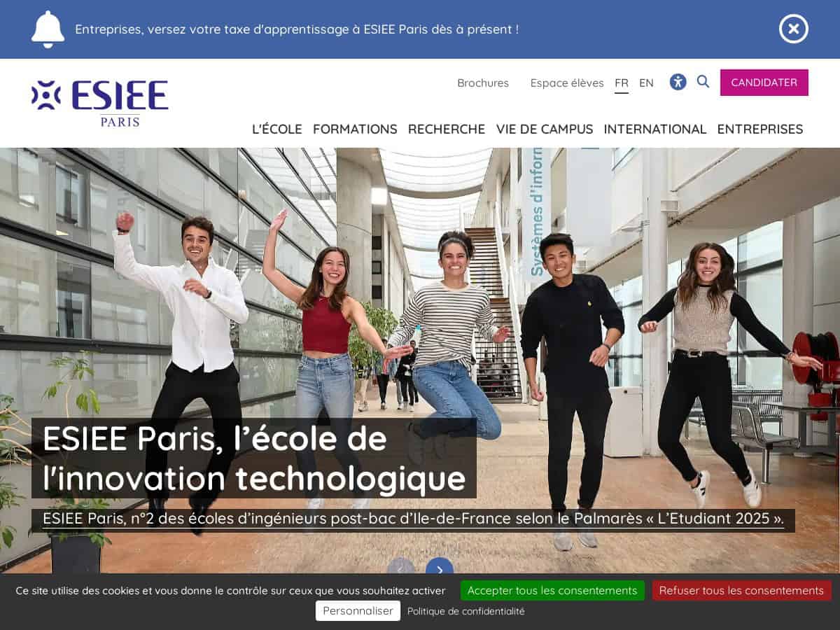Open the VIE DE CAMPUS menu
The width and height of the screenshot is (840, 630).
click(x=545, y=129)
